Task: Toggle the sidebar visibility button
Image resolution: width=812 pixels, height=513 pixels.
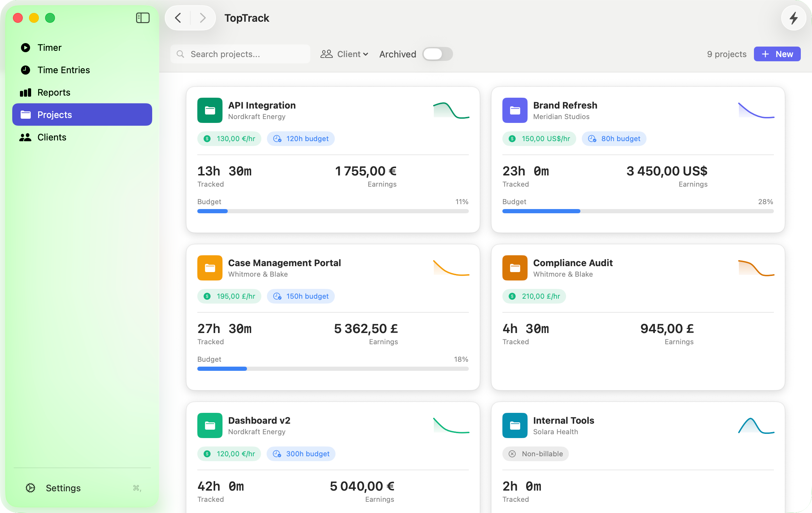Action: click(x=142, y=18)
